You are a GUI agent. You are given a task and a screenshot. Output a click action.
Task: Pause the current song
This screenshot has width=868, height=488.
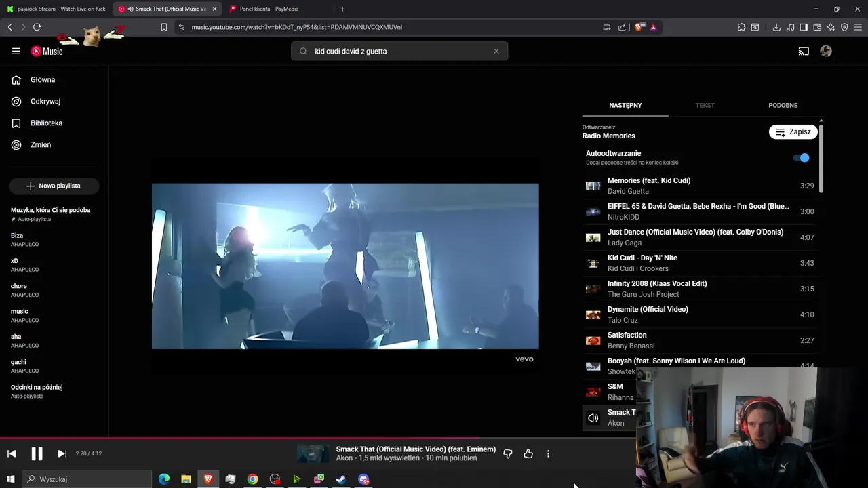[37, 453]
